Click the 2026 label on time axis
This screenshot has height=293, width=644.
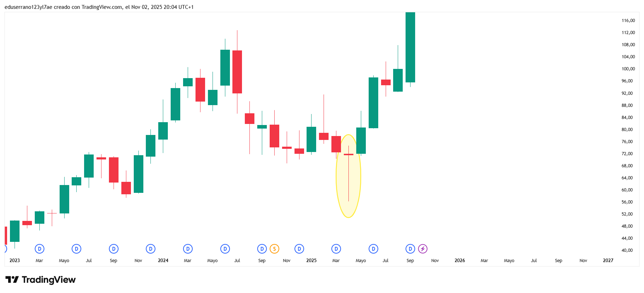[459, 261]
